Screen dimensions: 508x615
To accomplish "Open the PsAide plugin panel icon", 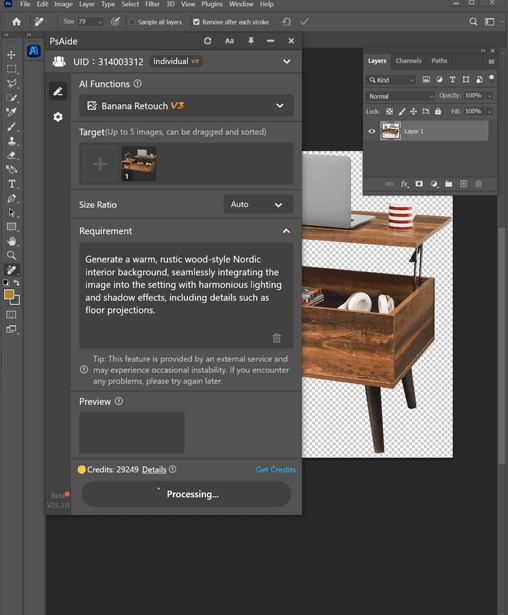I will 34,51.
